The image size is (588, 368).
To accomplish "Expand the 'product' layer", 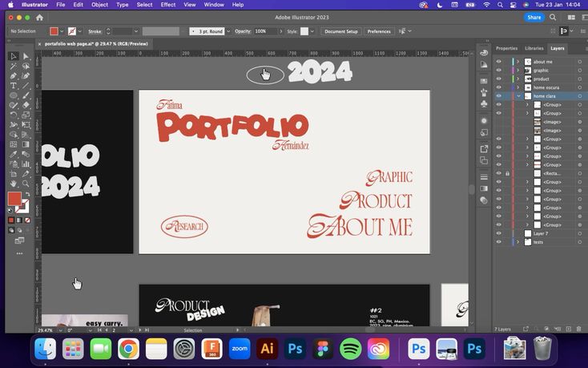I will point(518,79).
